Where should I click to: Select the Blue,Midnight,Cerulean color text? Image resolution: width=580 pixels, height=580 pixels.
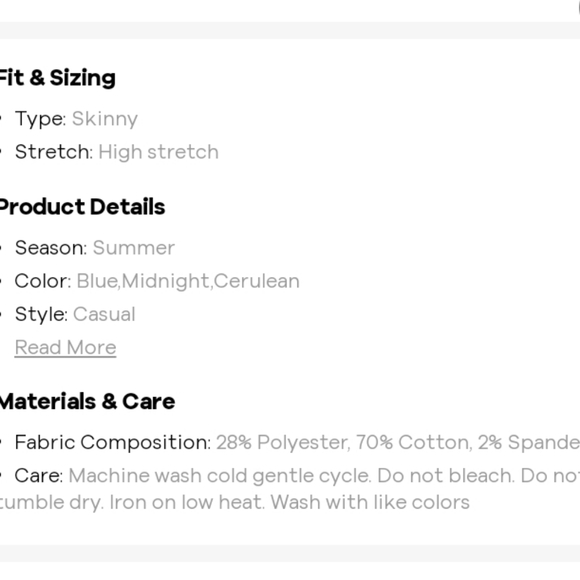[188, 281]
